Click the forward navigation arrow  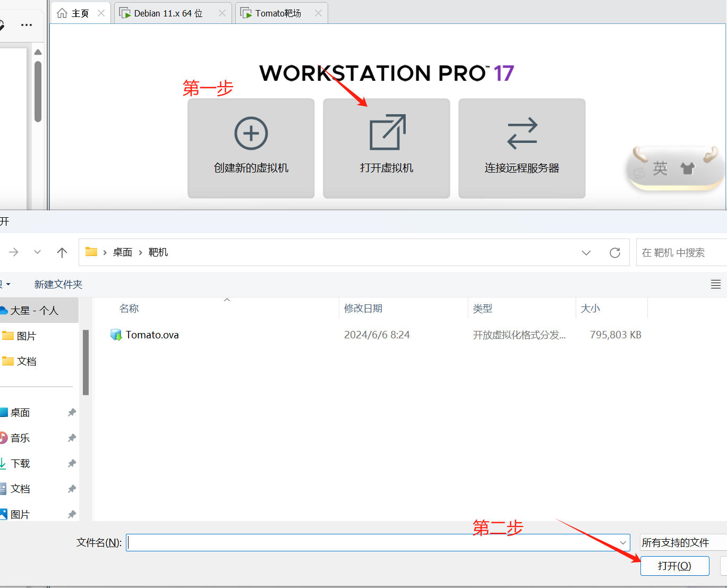[x=14, y=252]
